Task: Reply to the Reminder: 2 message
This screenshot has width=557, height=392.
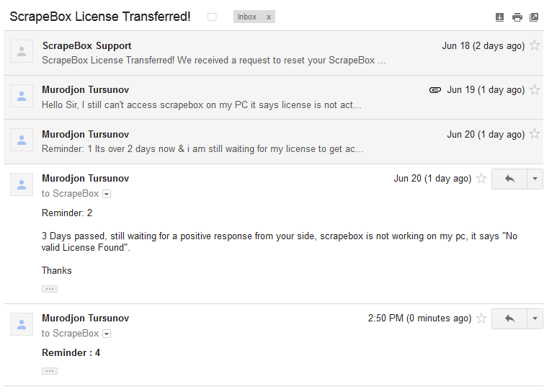Action: 509,179
